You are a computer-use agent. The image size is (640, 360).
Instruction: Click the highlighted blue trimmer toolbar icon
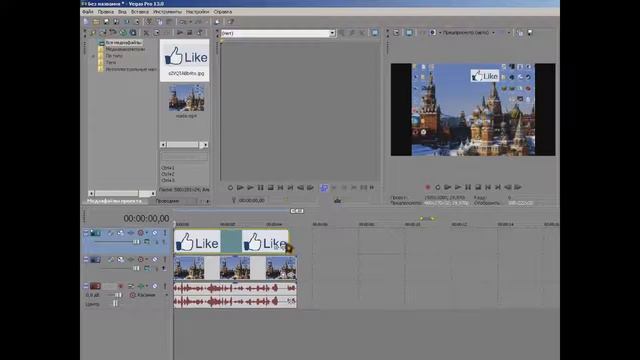pos(324,188)
